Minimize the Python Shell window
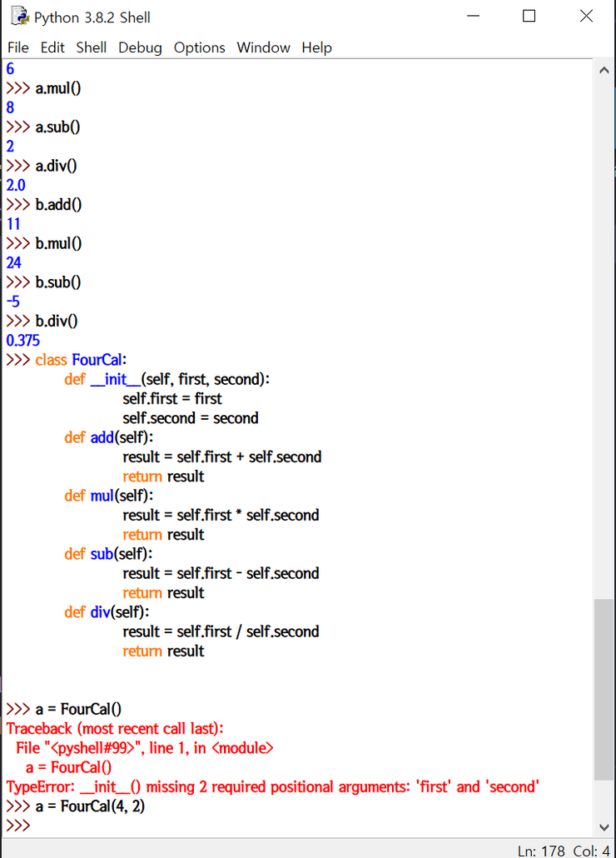 474,17
